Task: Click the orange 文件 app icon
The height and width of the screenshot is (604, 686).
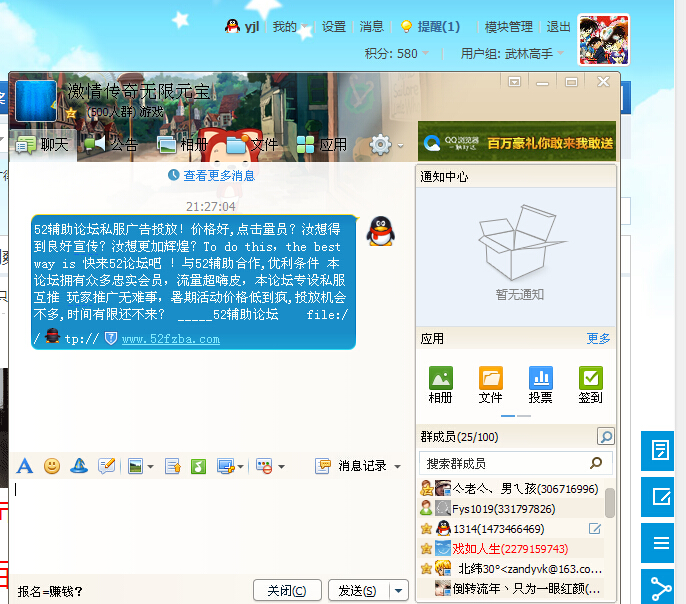Action: click(x=491, y=385)
